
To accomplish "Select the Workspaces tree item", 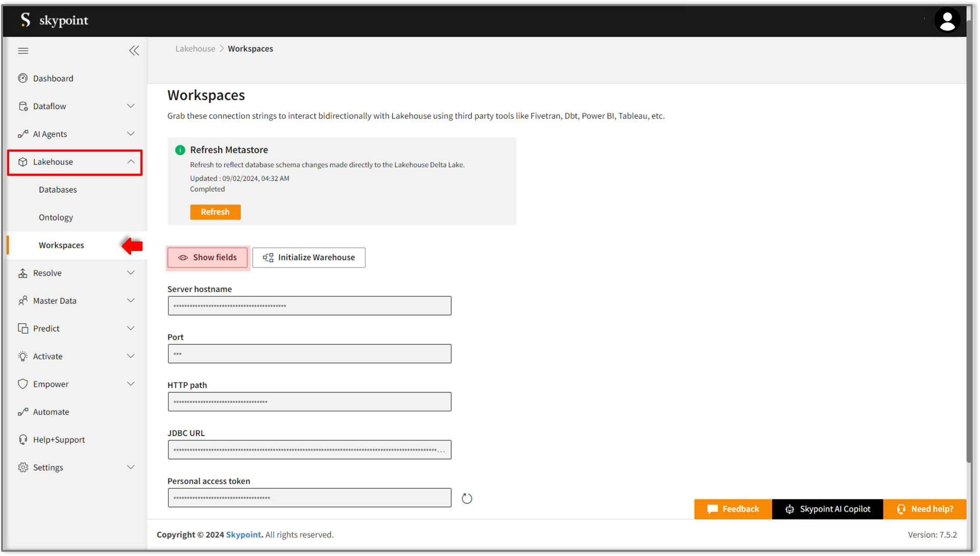I will [x=61, y=245].
